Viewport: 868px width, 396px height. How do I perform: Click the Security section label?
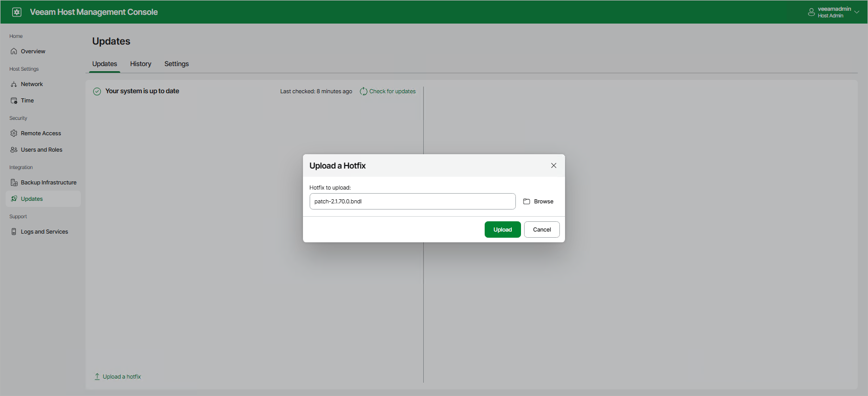[18, 118]
